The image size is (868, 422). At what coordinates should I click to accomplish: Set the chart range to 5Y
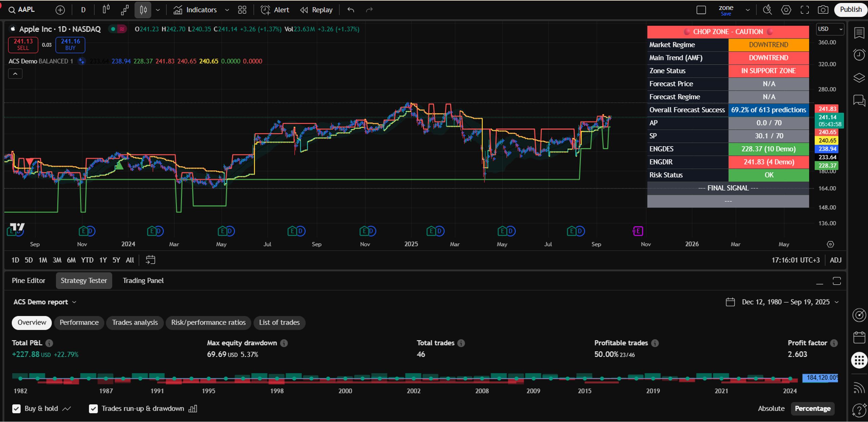click(x=116, y=260)
